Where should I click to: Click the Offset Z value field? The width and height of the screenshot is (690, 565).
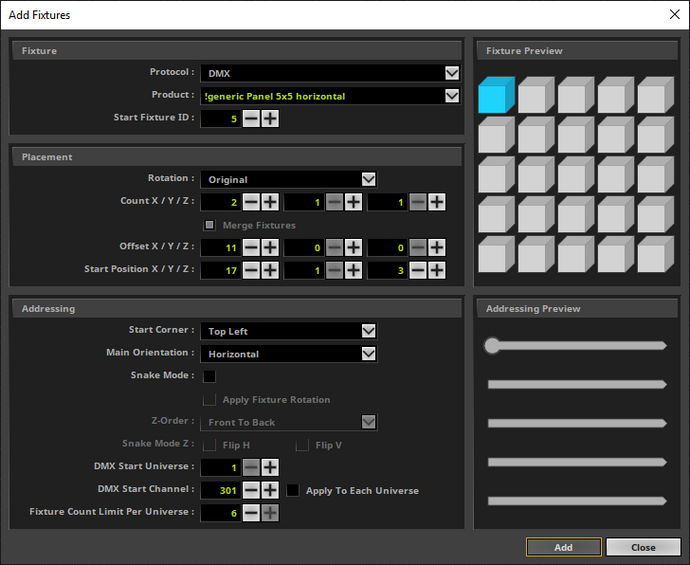point(387,247)
